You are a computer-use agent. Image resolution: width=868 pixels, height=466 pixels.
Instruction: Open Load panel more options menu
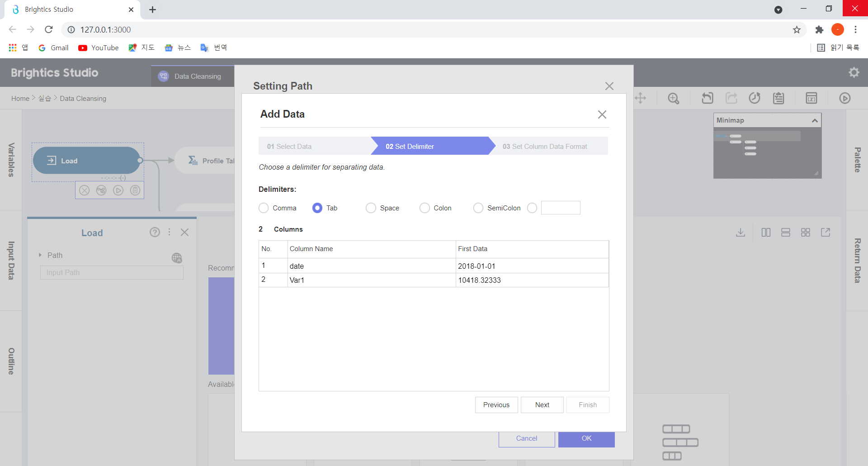point(170,232)
